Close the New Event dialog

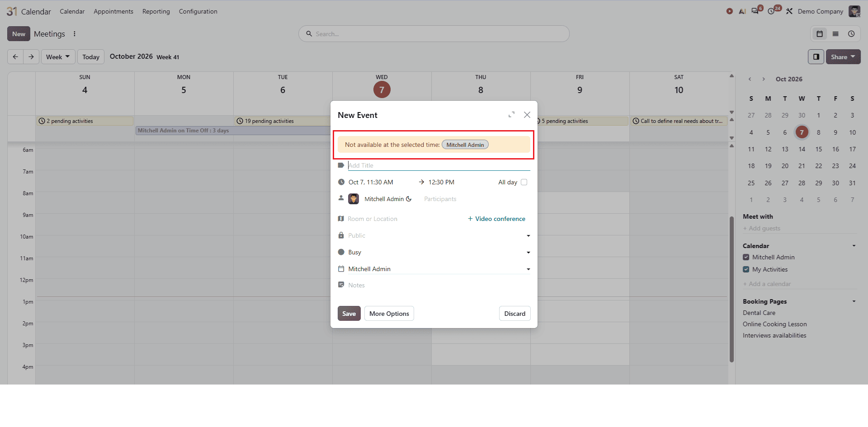527,115
